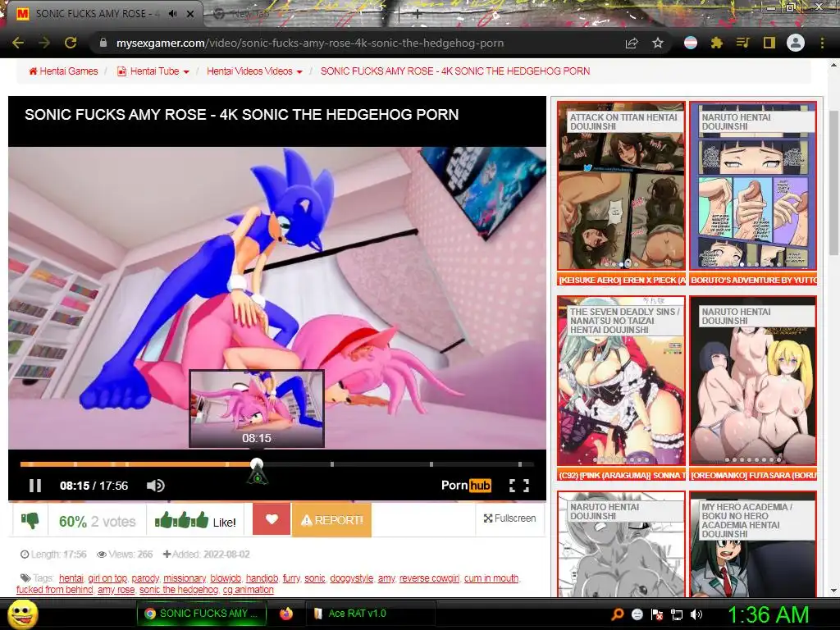
Task: Open the 'cg animation' tag link
Action: (248, 590)
